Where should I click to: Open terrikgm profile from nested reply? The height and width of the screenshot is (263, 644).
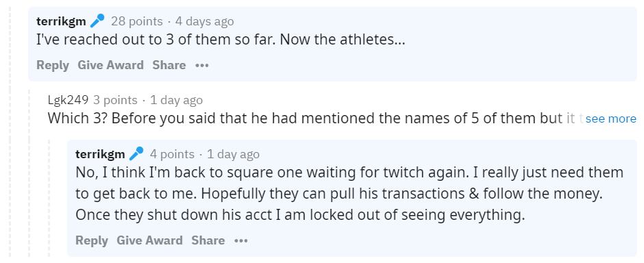coord(100,154)
